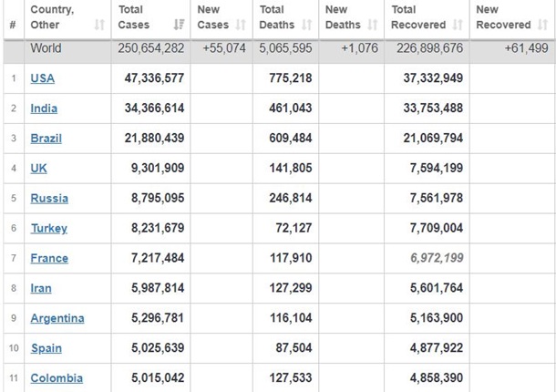Go to Brazil's statistics link
The height and width of the screenshot is (392, 556).
click(46, 139)
